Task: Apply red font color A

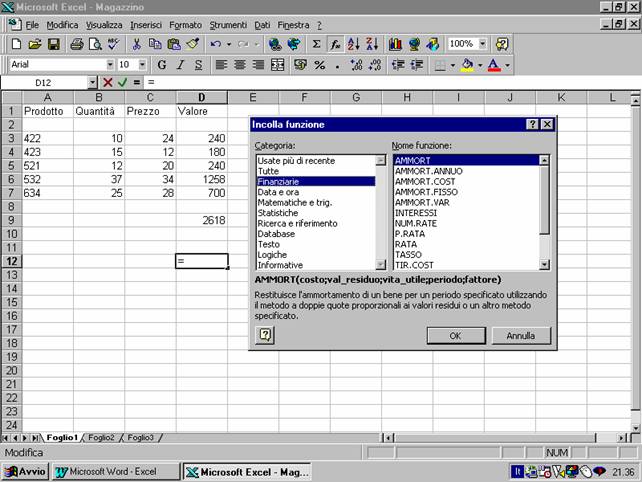Action: click(494, 65)
